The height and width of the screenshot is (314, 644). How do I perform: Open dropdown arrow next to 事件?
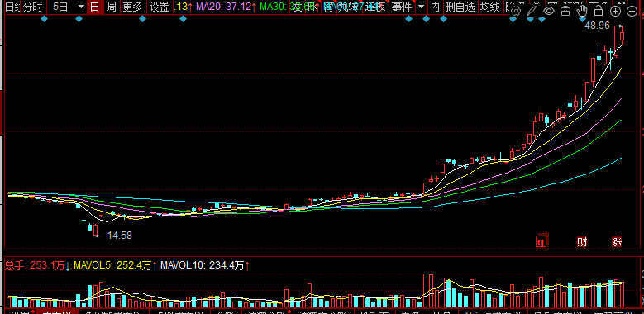pyautogui.click(x=421, y=7)
